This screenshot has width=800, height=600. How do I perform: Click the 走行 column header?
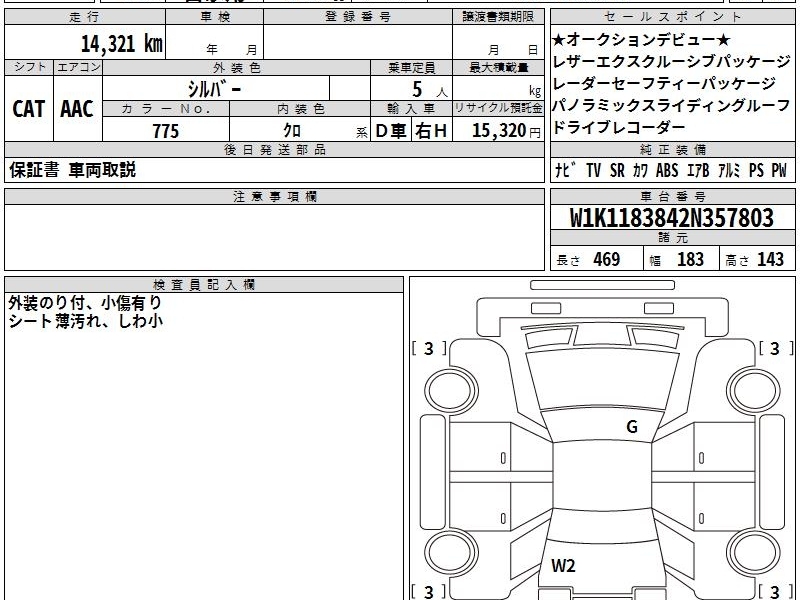85,17
